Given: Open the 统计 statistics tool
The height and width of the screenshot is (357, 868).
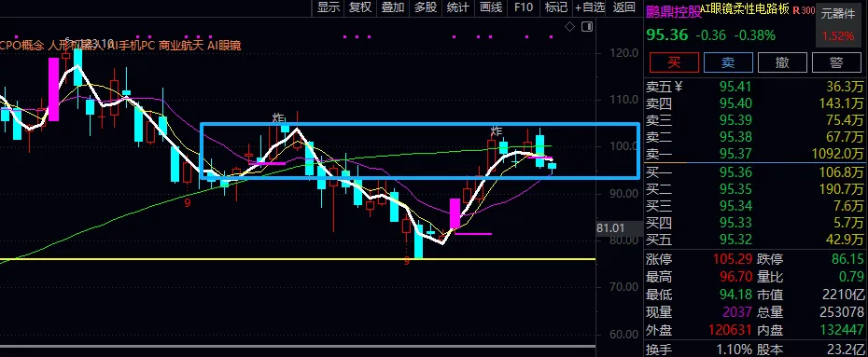Looking at the screenshot, I should 458,7.
